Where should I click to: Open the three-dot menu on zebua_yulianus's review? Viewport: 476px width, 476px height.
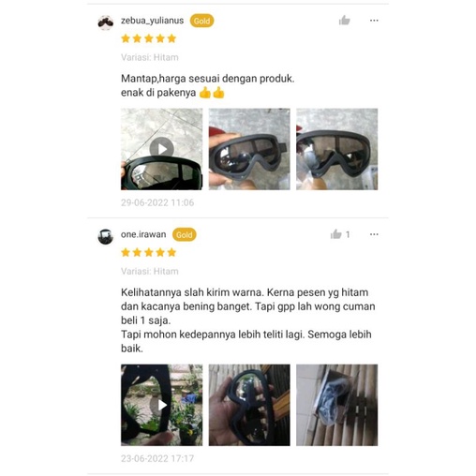tap(374, 21)
